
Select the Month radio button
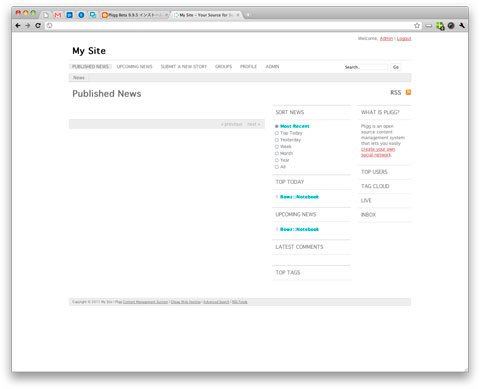277,153
